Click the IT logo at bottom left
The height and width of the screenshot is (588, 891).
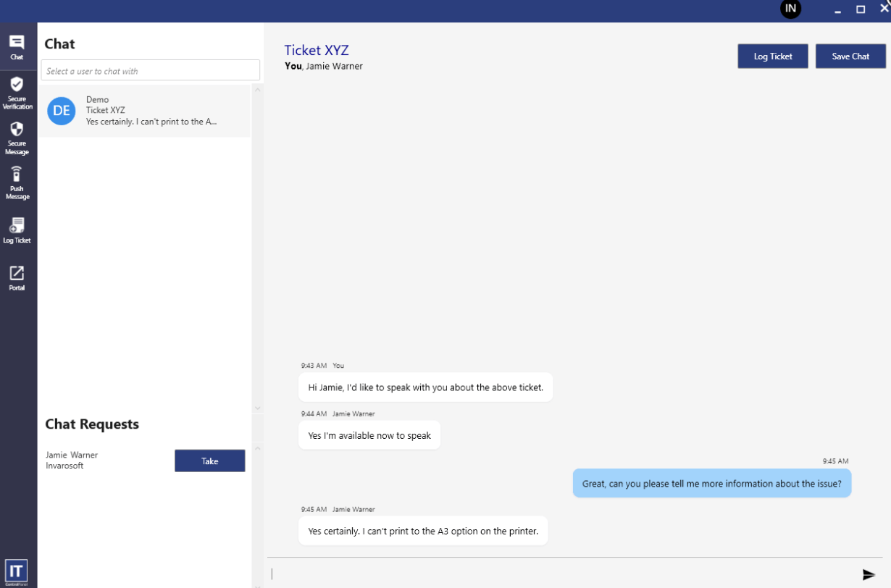point(16,571)
